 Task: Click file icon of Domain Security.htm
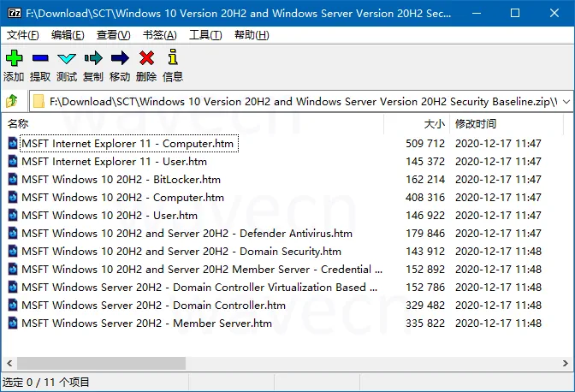coord(13,251)
